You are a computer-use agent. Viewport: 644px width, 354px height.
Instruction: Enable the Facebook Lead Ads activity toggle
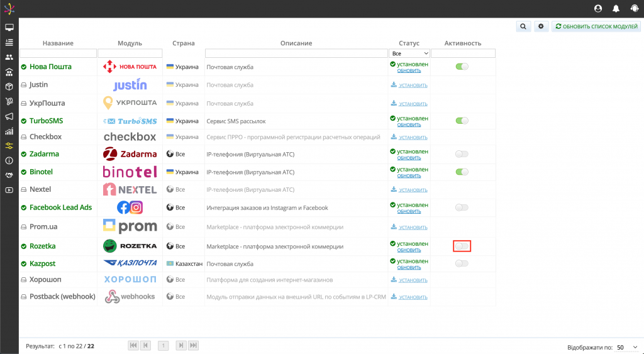462,207
